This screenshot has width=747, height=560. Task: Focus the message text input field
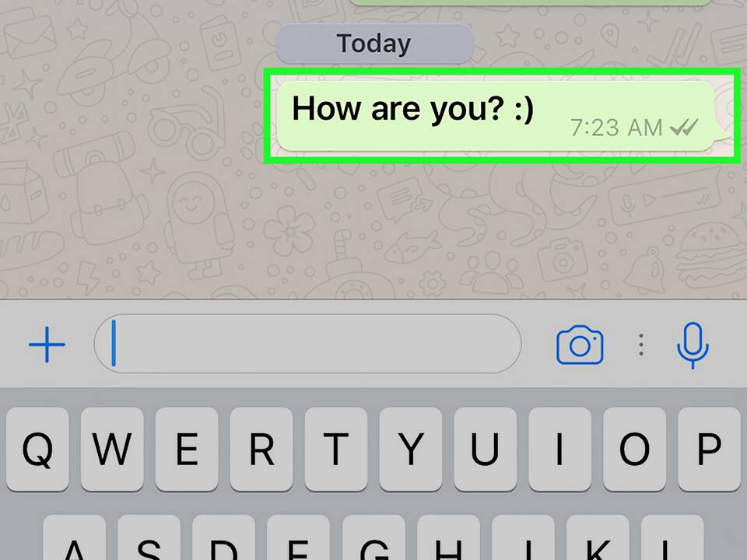pos(308,343)
